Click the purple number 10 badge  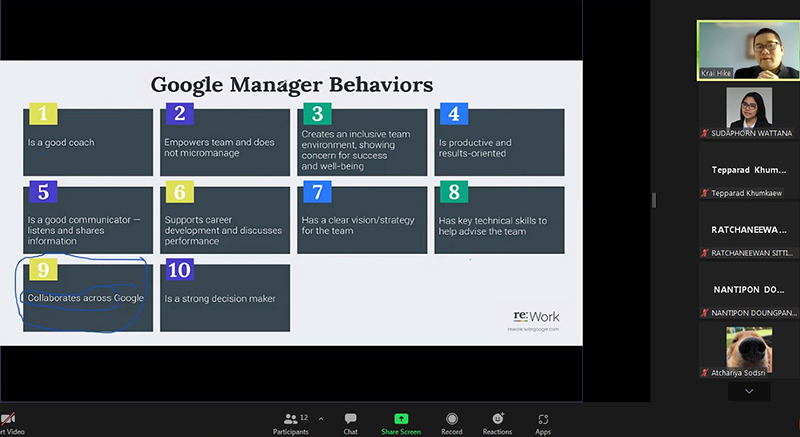coord(180,270)
